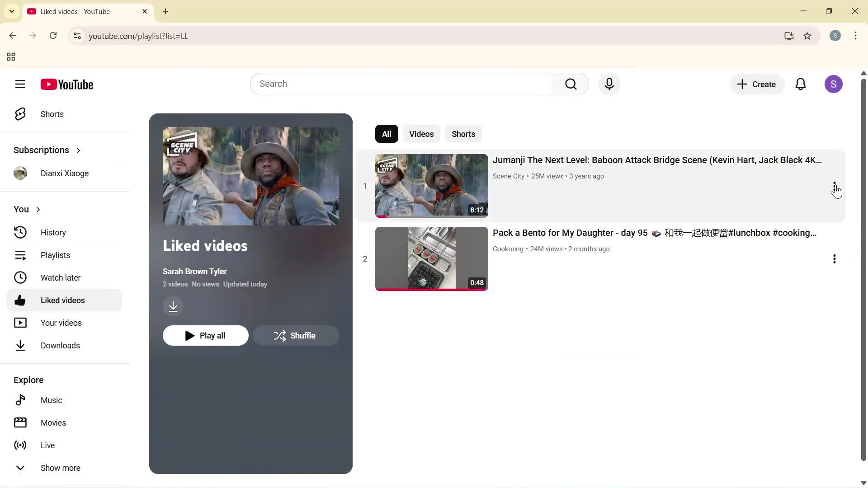Select the All filter chip

point(387,134)
